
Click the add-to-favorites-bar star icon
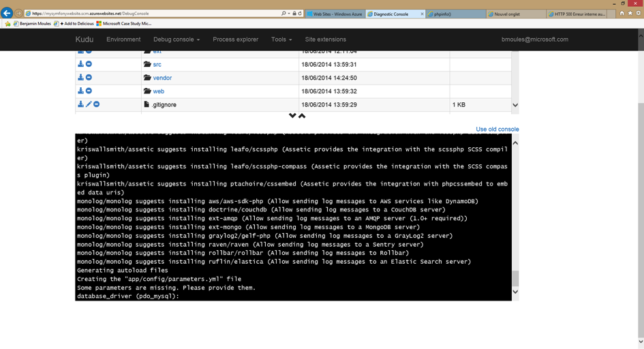click(x=7, y=24)
